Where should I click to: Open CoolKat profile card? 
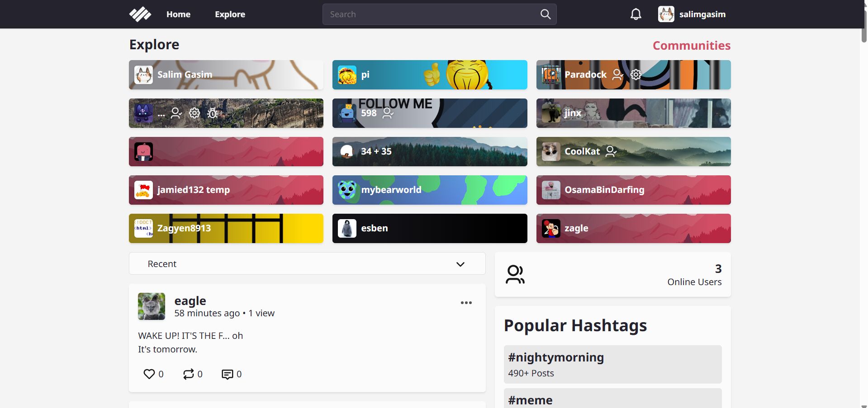point(633,151)
